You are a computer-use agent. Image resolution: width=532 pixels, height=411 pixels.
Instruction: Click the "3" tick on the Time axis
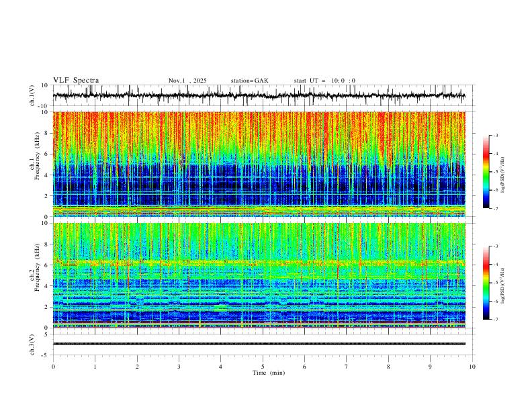coord(179,367)
